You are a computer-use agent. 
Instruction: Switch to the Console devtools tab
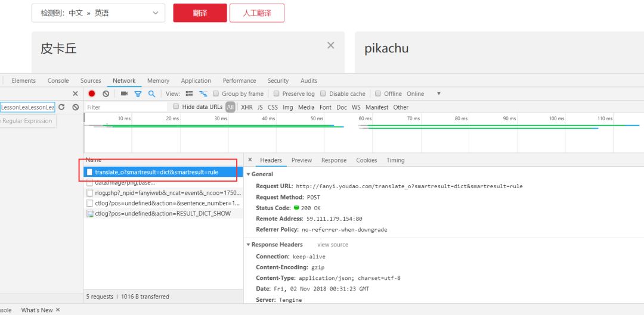pos(58,80)
